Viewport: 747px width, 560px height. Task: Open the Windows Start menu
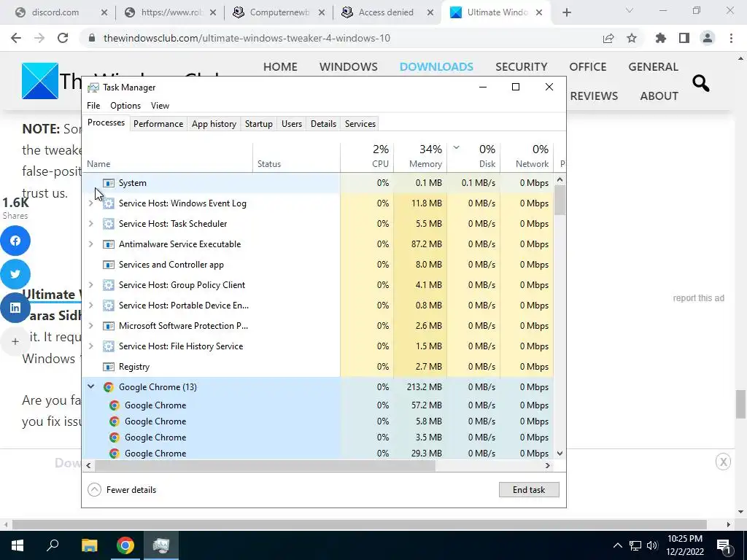(x=18, y=545)
